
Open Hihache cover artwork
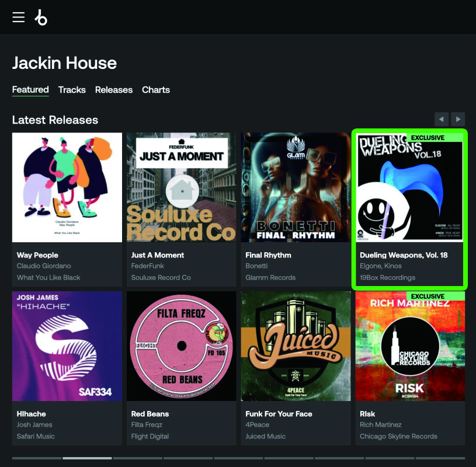click(67, 346)
